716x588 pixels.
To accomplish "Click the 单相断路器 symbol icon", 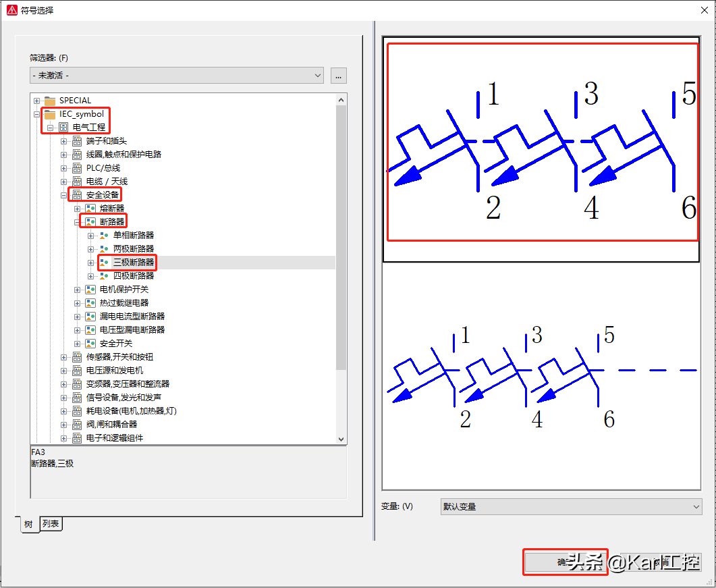I will pos(104,236).
